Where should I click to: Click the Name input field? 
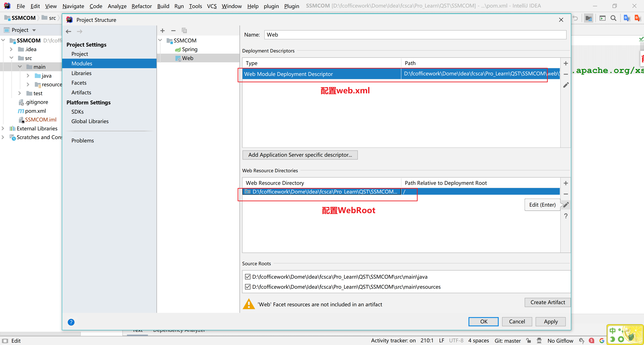415,35
